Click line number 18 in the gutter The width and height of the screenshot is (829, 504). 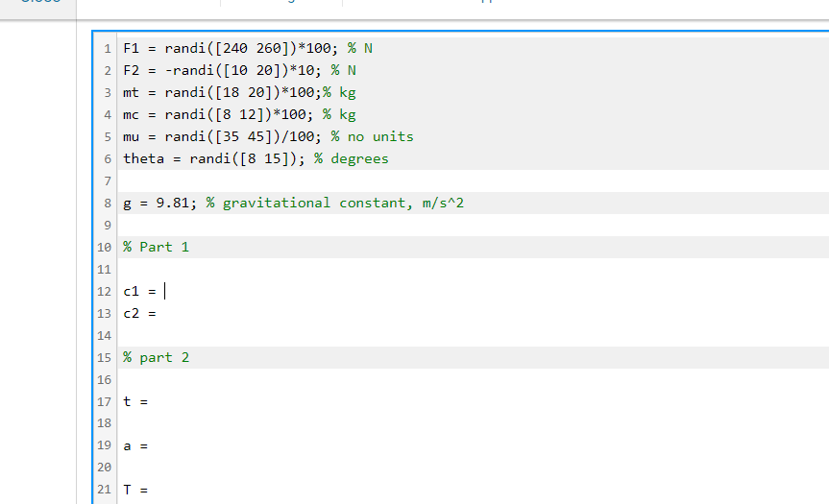pyautogui.click(x=104, y=423)
